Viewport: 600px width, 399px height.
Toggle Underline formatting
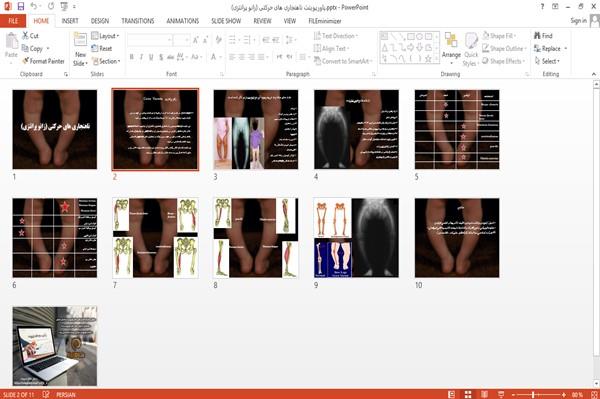(x=151, y=57)
